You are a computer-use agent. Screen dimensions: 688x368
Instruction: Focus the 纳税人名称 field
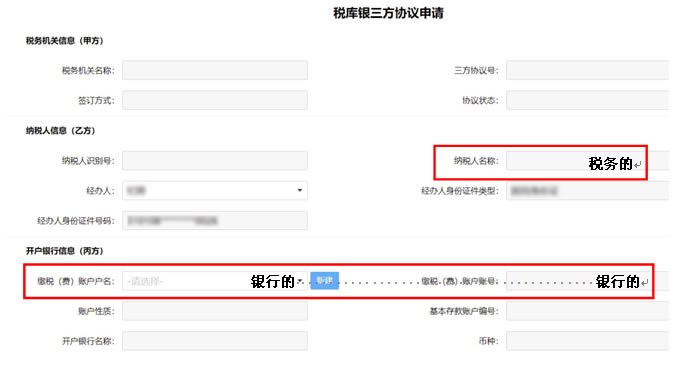tap(588, 161)
